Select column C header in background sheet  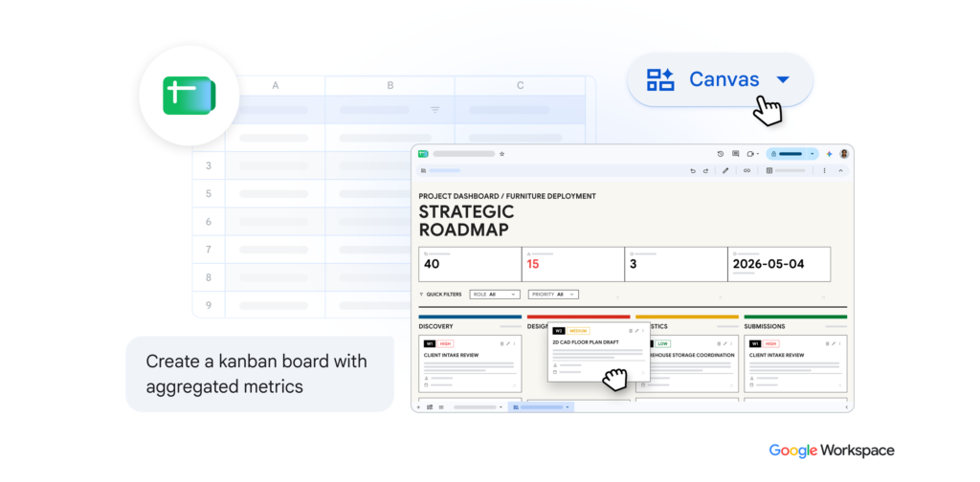point(520,85)
